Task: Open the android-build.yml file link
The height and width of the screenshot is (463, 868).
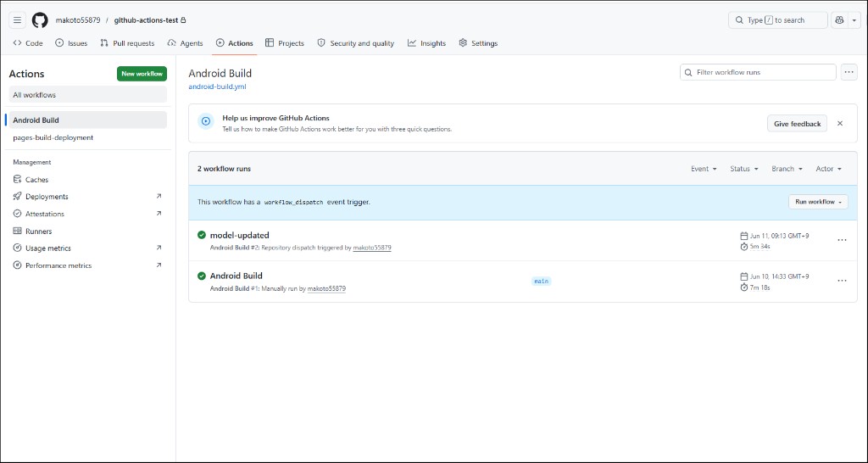Action: pos(218,86)
